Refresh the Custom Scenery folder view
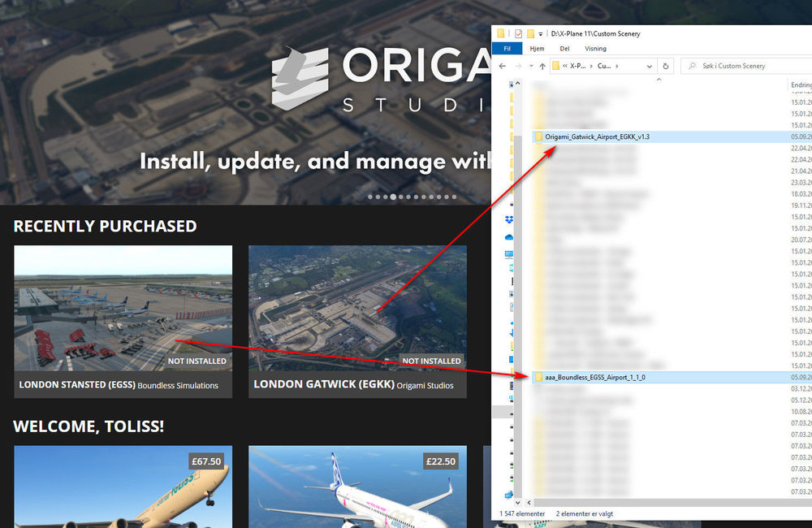The image size is (812, 528). [666, 66]
